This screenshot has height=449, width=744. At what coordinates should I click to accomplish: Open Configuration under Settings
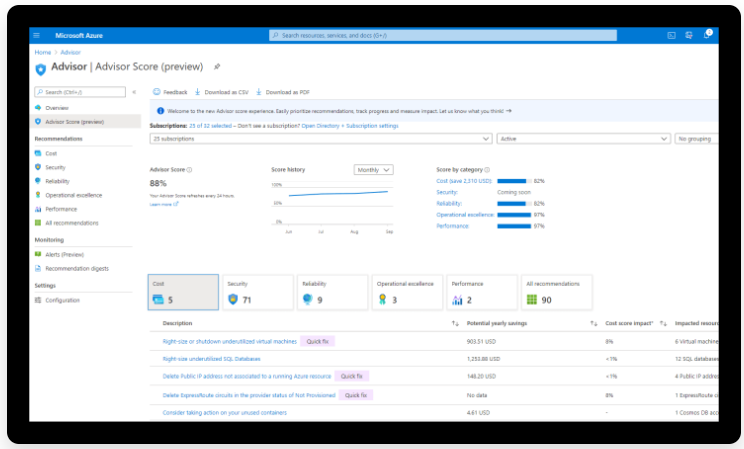(x=62, y=300)
